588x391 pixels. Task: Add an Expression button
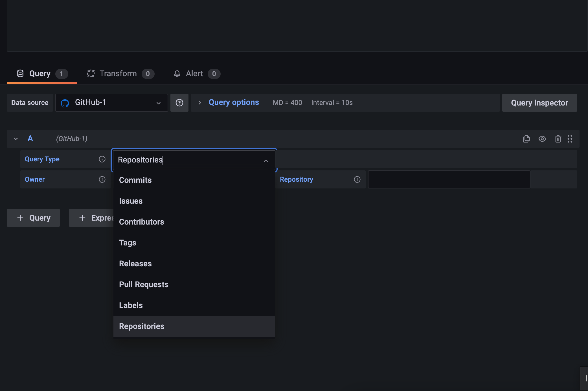click(x=91, y=218)
